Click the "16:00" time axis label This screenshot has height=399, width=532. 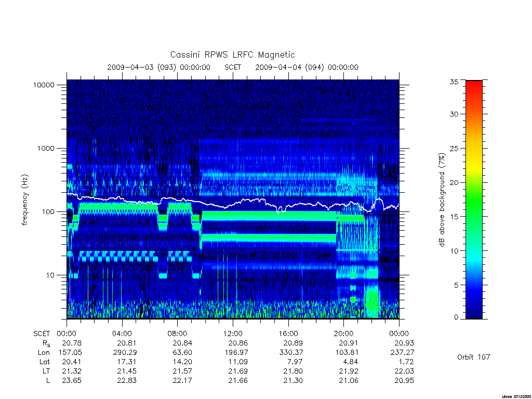(288, 334)
